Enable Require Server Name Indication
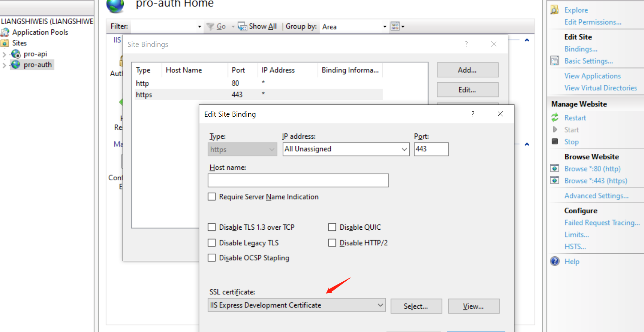 click(212, 197)
